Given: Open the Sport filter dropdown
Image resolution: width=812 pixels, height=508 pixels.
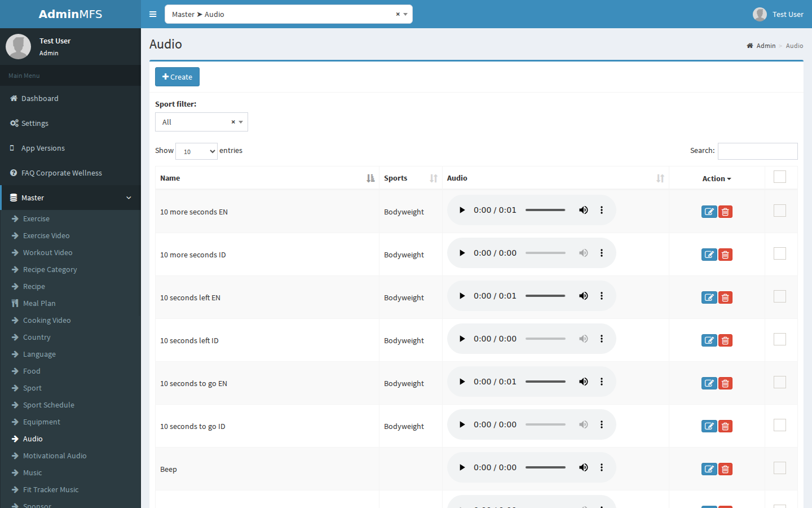Looking at the screenshot, I should [201, 122].
